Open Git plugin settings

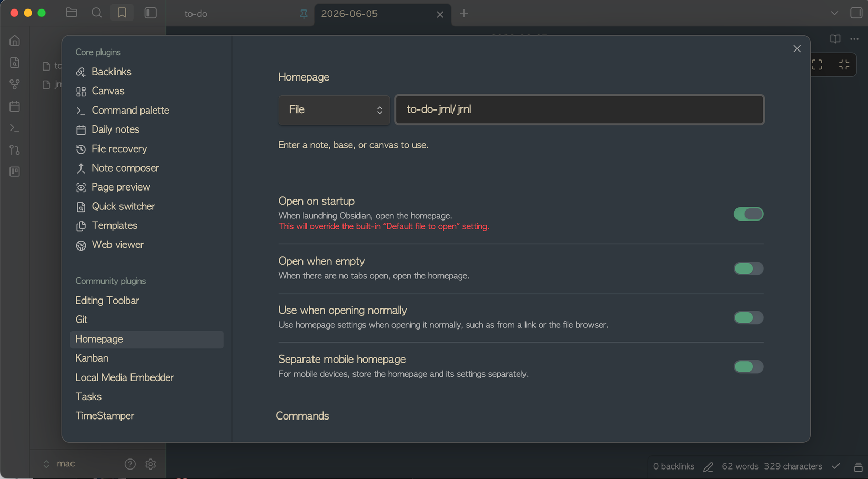tap(146, 320)
